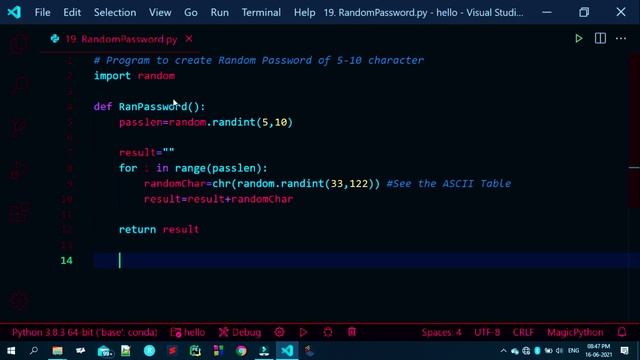This screenshot has height=360, width=640.
Task: Open notifications bell in status bar
Action: pyautogui.click(x=622, y=332)
